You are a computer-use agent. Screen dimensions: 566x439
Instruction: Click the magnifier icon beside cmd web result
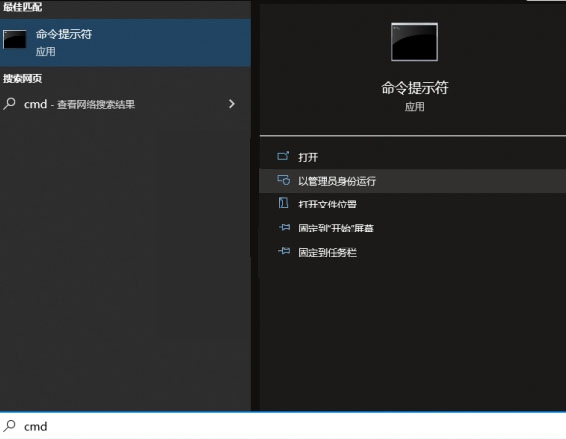coord(9,104)
